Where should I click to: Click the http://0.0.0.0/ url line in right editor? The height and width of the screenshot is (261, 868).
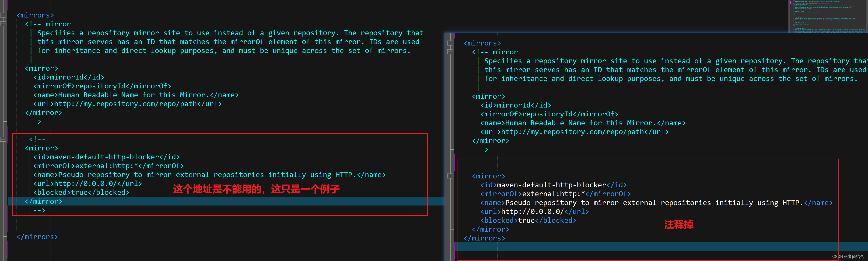point(535,212)
